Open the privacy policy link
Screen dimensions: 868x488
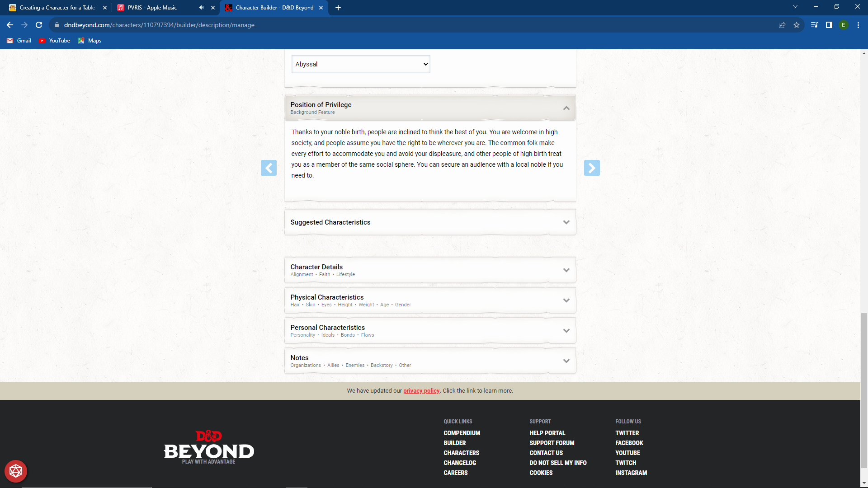coord(421,391)
